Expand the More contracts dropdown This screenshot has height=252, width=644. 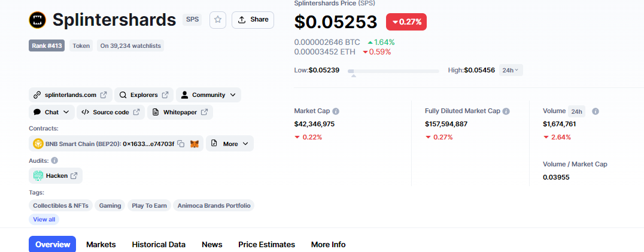[230, 144]
